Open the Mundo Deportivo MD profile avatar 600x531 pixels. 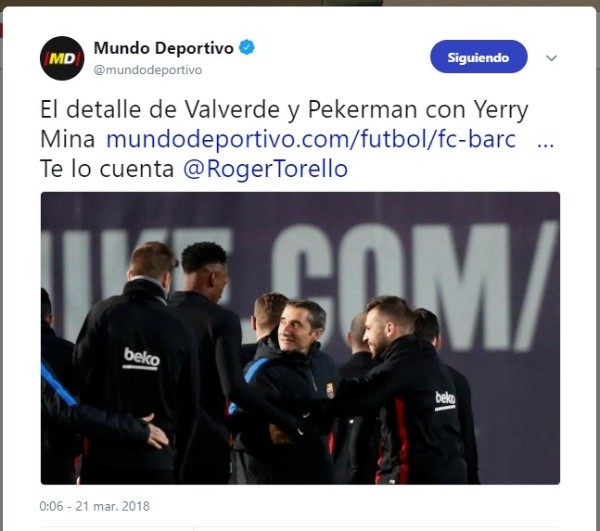pyautogui.click(x=62, y=58)
